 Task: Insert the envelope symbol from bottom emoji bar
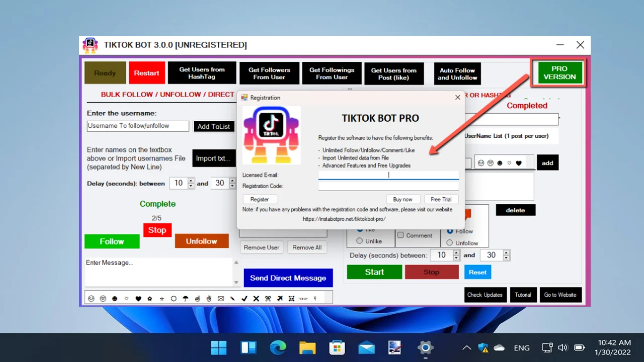[221, 299]
